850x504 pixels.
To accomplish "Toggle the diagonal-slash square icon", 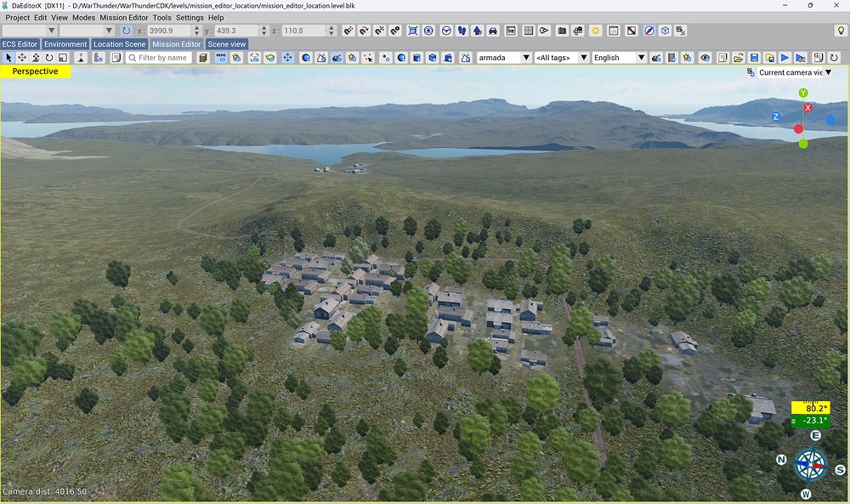I will (x=632, y=31).
